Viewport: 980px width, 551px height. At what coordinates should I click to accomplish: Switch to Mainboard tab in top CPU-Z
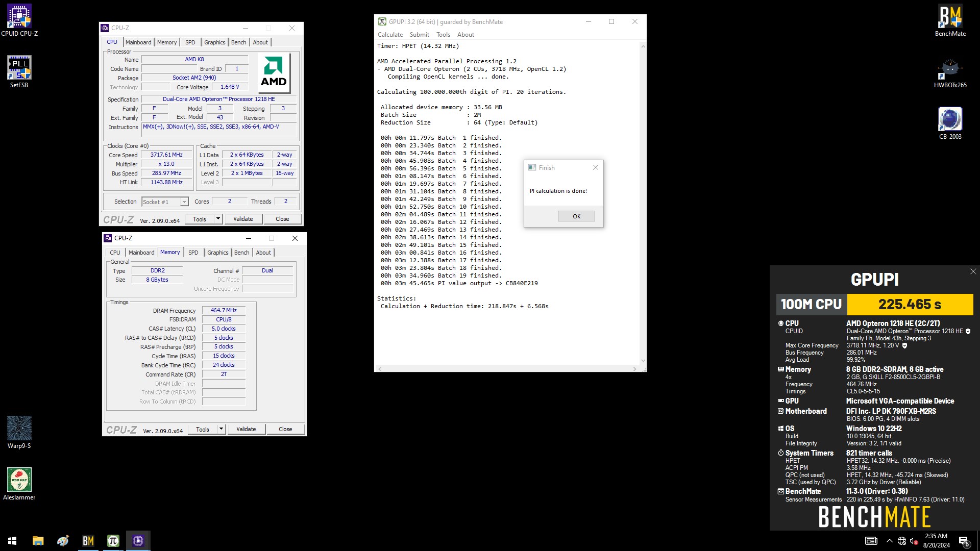point(138,42)
